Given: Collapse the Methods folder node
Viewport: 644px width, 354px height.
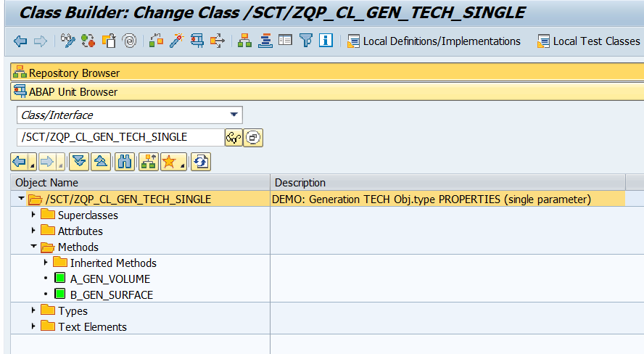Looking at the screenshot, I should 33,247.
